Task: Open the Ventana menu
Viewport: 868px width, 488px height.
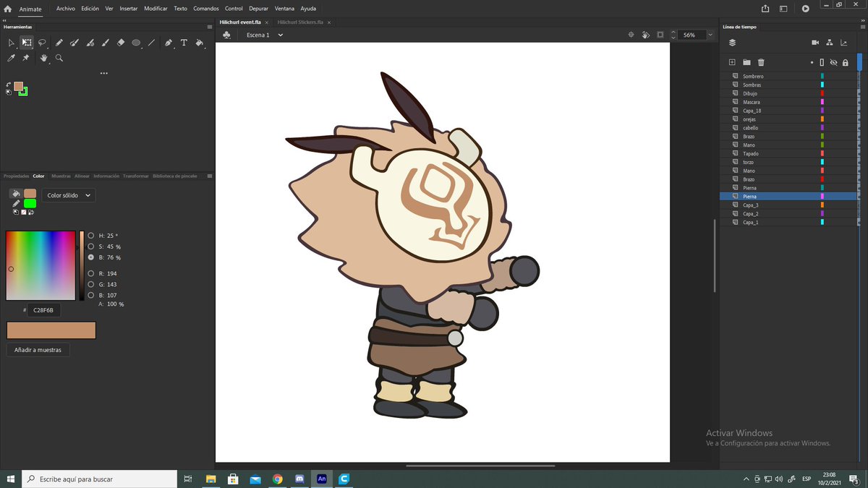Action: click(x=284, y=9)
